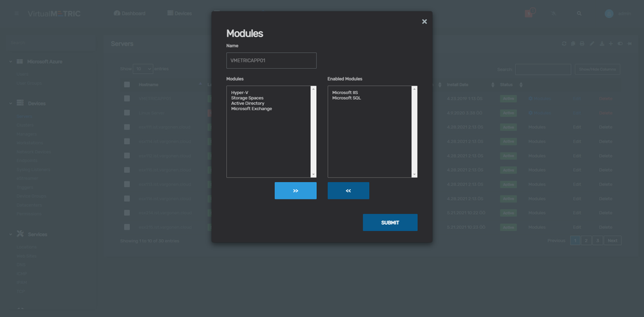644x317 pixels.
Task: Check the esx116 row checkbox
Action: 127,199
